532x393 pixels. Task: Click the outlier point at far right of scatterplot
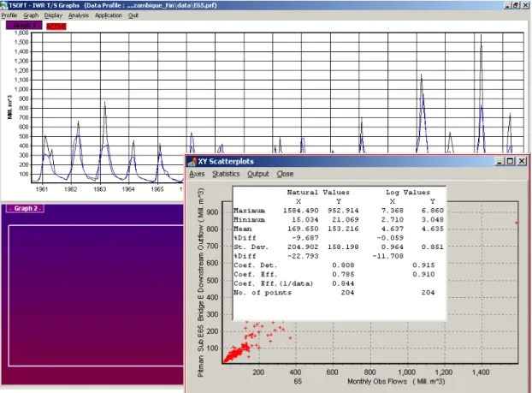[516, 223]
